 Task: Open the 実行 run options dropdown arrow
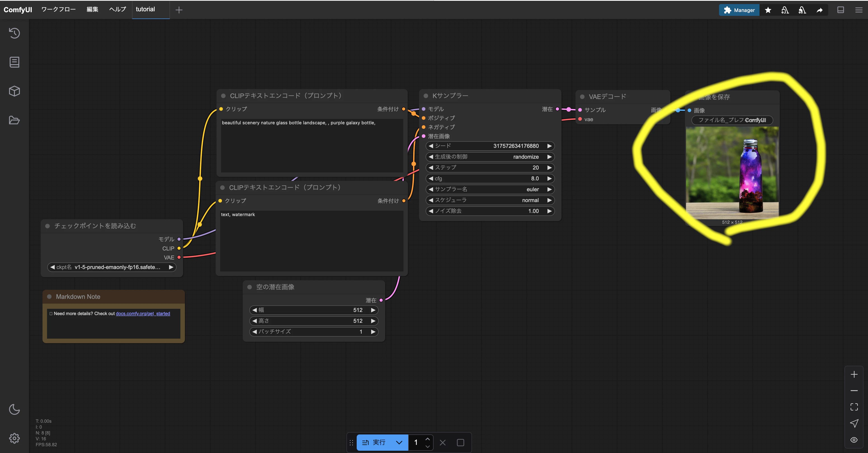tap(399, 443)
